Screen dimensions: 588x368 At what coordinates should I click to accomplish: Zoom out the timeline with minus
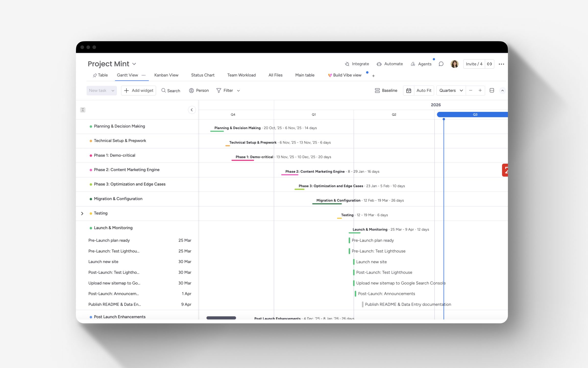pyautogui.click(x=471, y=91)
